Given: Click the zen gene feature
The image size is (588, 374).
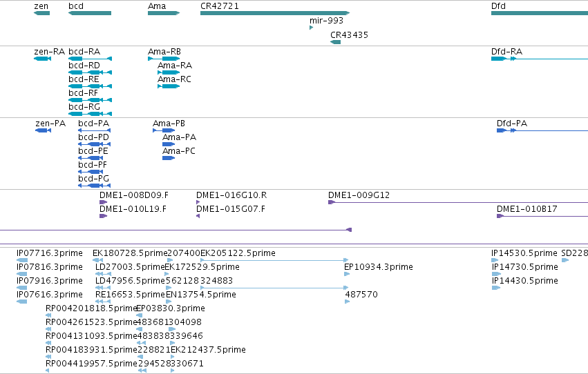Looking at the screenshot, I should pos(41,13).
